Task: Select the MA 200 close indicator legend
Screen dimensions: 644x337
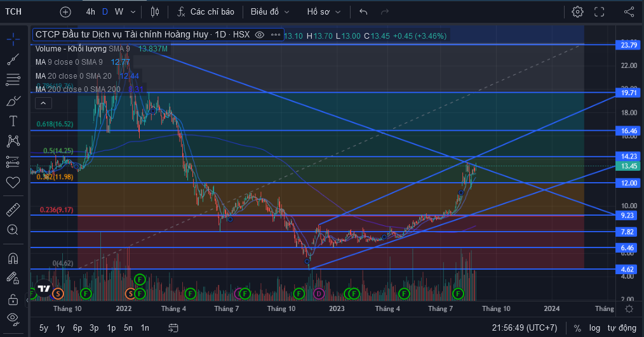Action: (78, 89)
